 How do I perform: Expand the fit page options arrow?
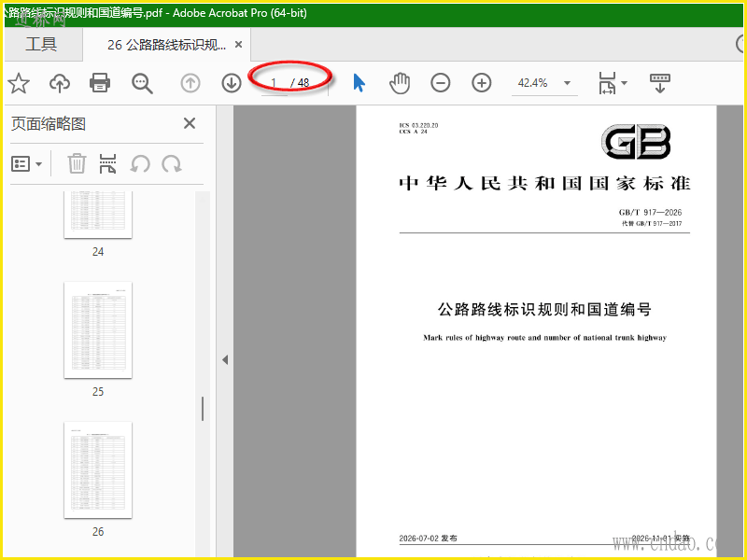(x=624, y=83)
